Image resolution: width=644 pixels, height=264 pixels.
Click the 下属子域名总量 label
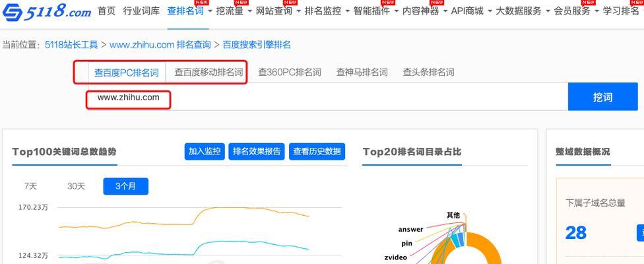pyautogui.click(x=595, y=203)
